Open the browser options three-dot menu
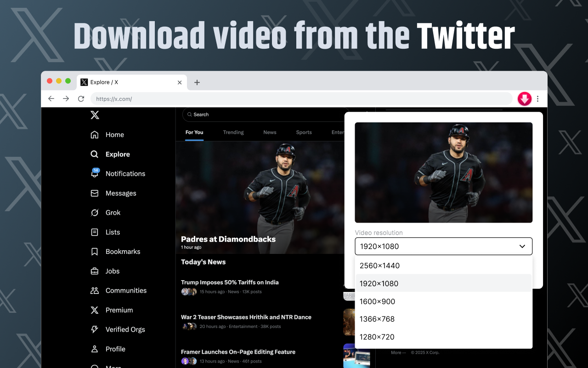 pos(538,98)
